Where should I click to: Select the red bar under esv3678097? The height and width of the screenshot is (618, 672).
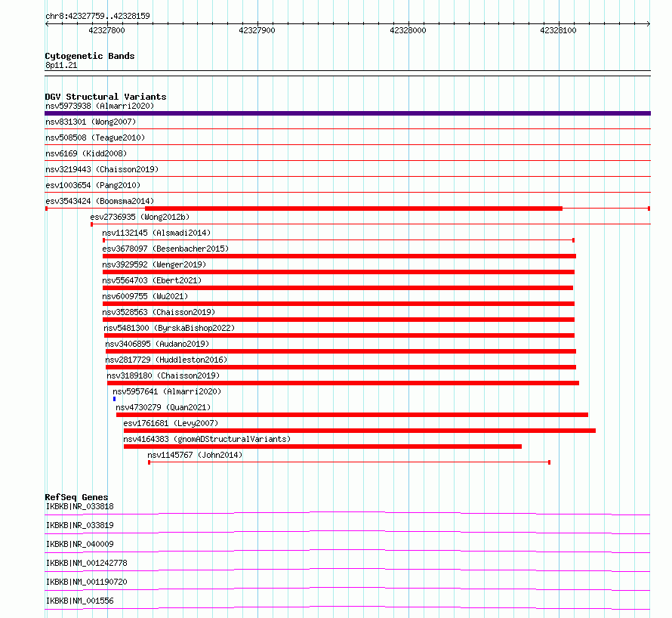pos(339,256)
